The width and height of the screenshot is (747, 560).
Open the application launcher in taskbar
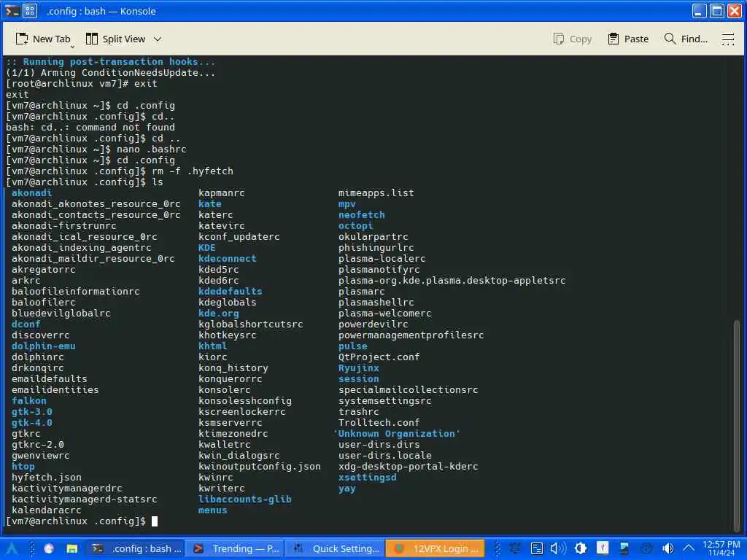coord(12,548)
